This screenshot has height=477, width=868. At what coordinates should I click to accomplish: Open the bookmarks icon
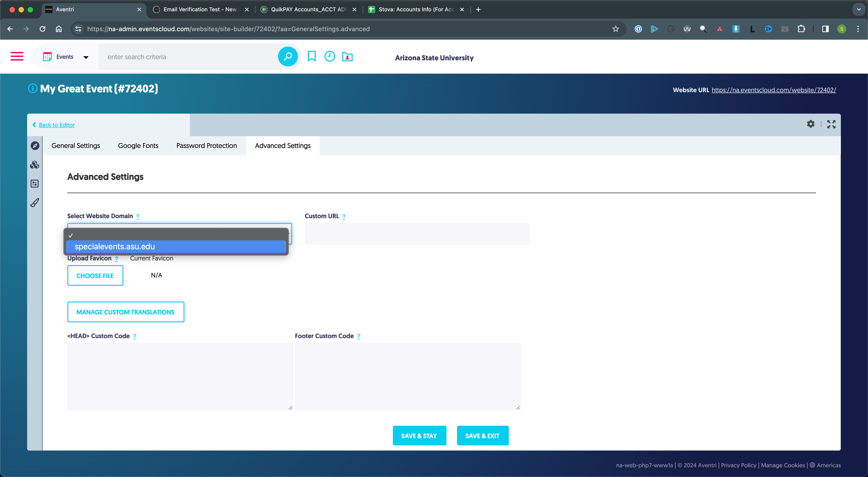tap(312, 56)
